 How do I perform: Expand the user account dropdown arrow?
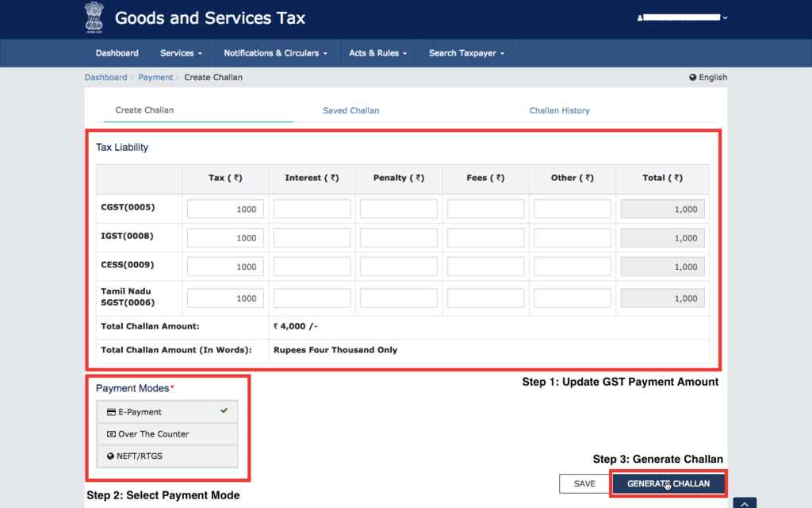[x=725, y=17]
